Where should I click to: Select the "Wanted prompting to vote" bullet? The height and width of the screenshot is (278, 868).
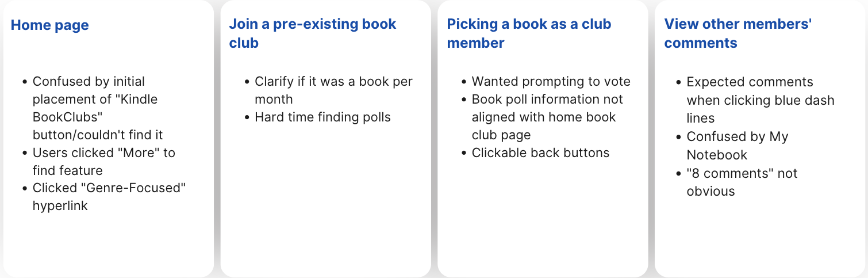[x=551, y=82]
